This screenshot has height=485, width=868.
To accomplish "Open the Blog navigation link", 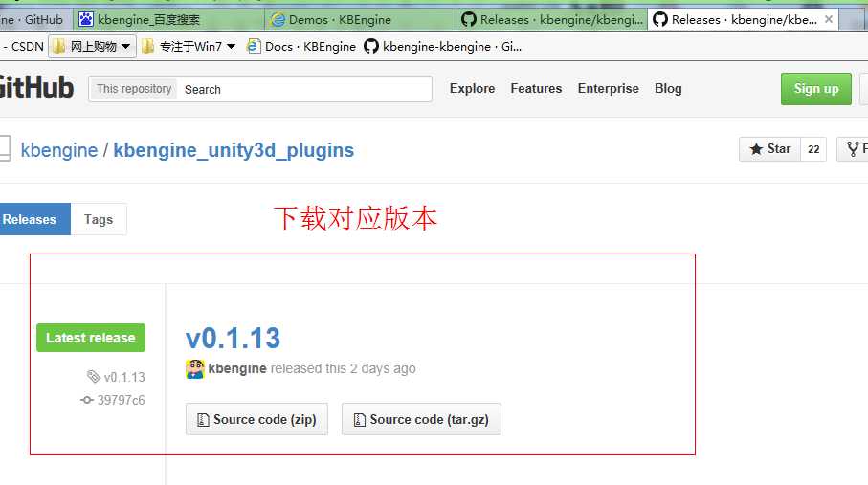I will coord(668,89).
